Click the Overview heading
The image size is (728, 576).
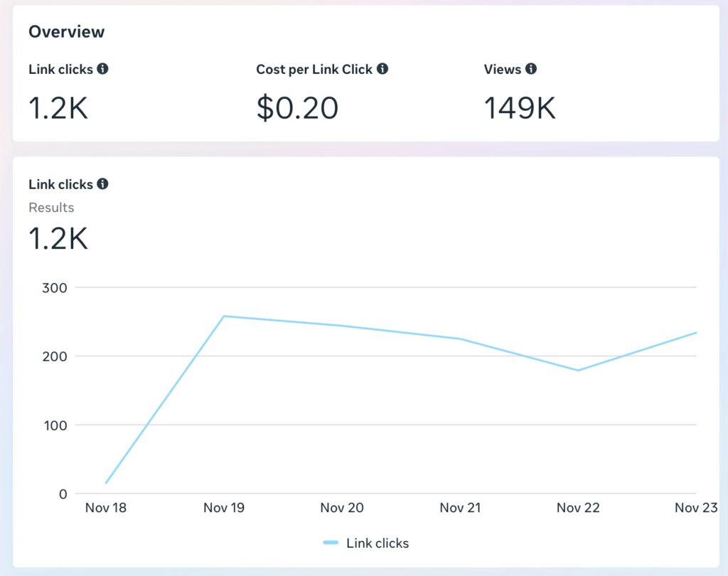point(66,32)
